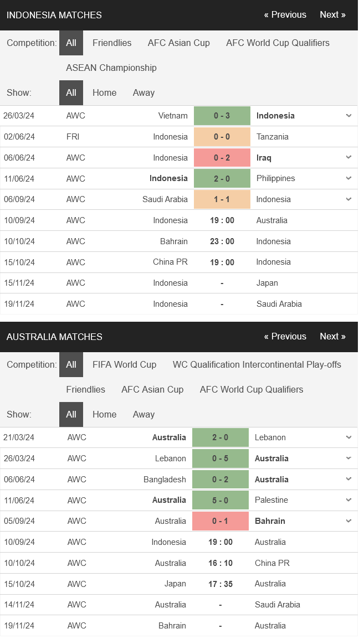Select AFC Asian Cup for Indonesia
This screenshot has height=644, width=359.
click(x=178, y=43)
